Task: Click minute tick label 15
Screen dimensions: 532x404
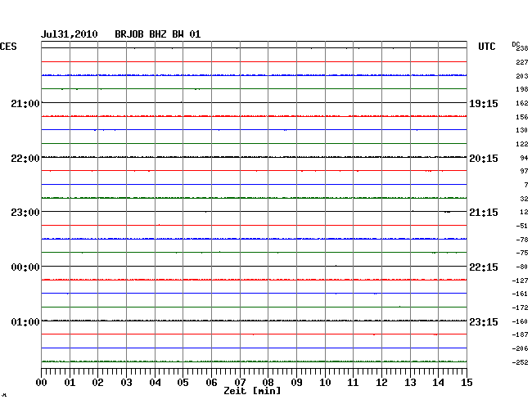Action: click(467, 383)
